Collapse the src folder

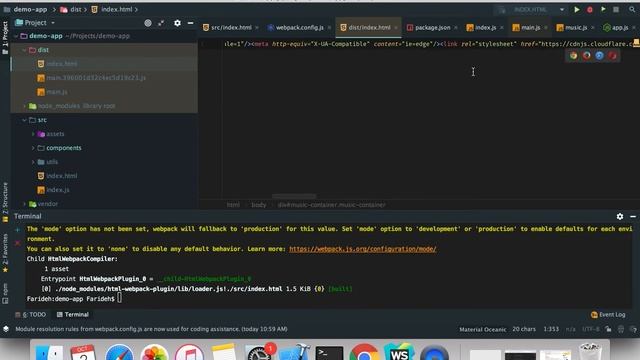tap(24, 120)
